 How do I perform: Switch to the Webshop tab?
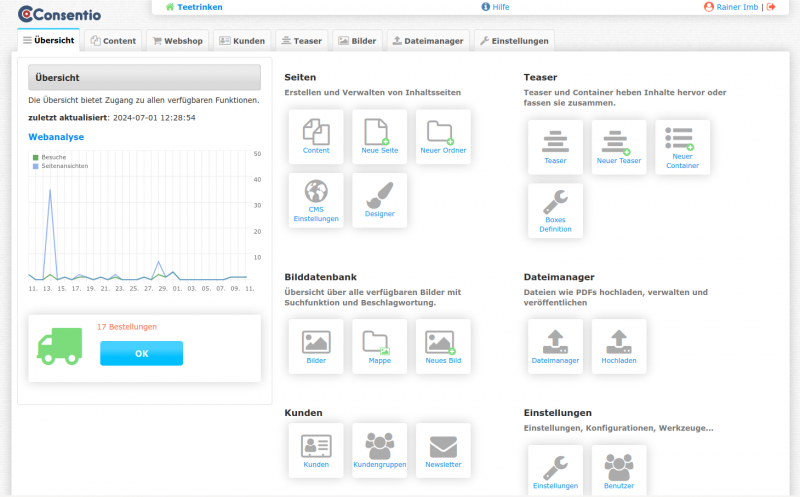pyautogui.click(x=176, y=41)
